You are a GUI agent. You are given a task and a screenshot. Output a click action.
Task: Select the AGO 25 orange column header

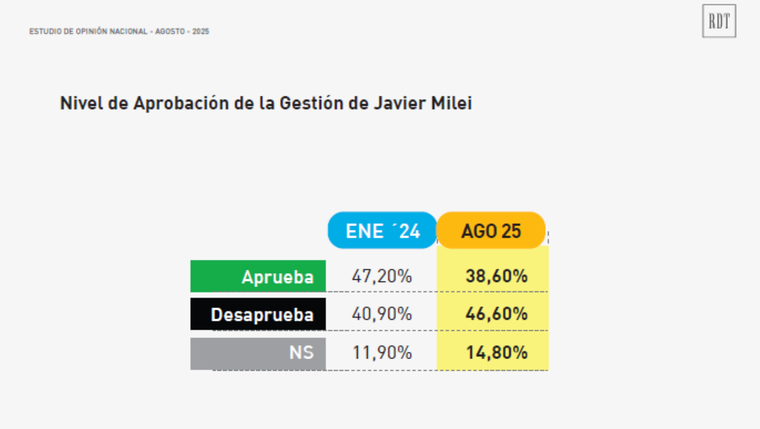coord(491,231)
